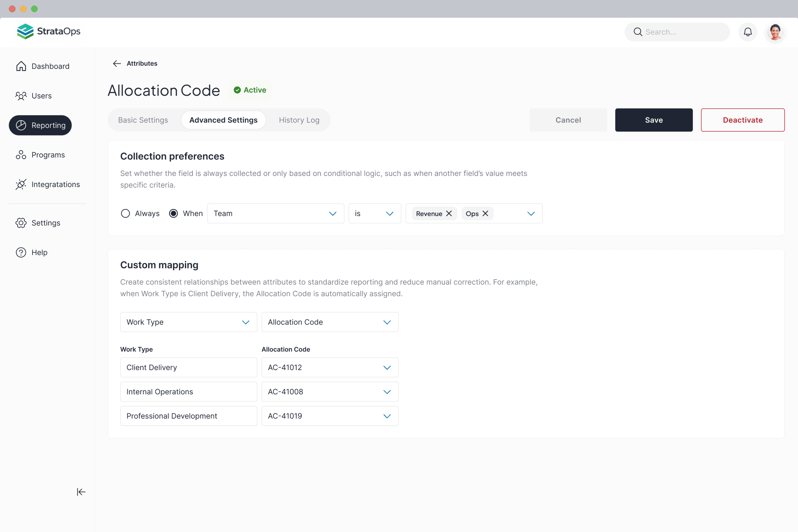Click the Deactivate button

coord(742,120)
